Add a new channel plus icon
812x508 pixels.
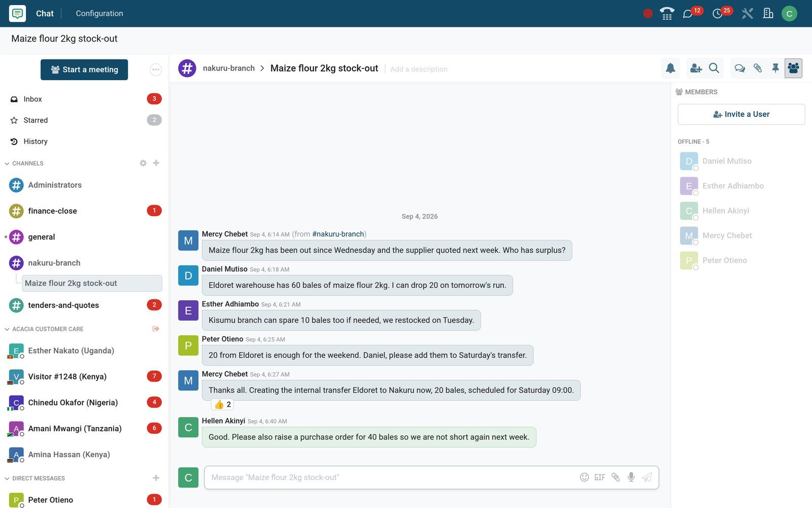(156, 163)
